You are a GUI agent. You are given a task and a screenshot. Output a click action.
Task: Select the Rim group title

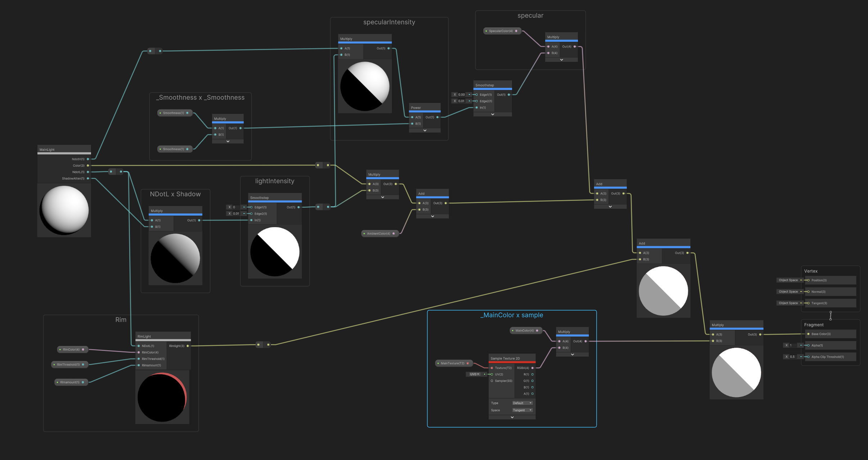[121, 320]
